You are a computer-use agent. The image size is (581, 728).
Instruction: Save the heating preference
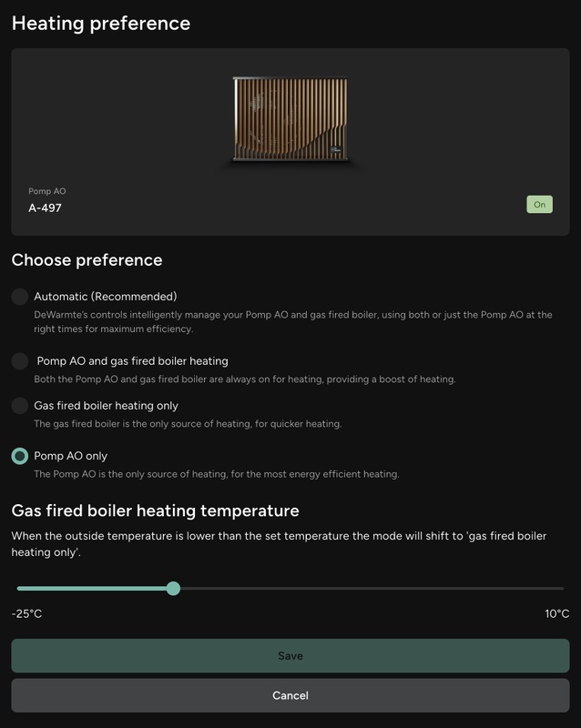coord(290,656)
